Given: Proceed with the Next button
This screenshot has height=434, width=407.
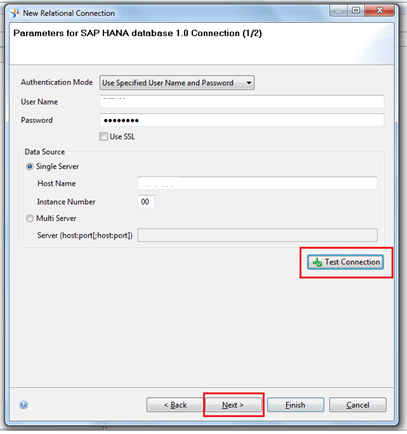Looking at the screenshot, I should click(233, 405).
